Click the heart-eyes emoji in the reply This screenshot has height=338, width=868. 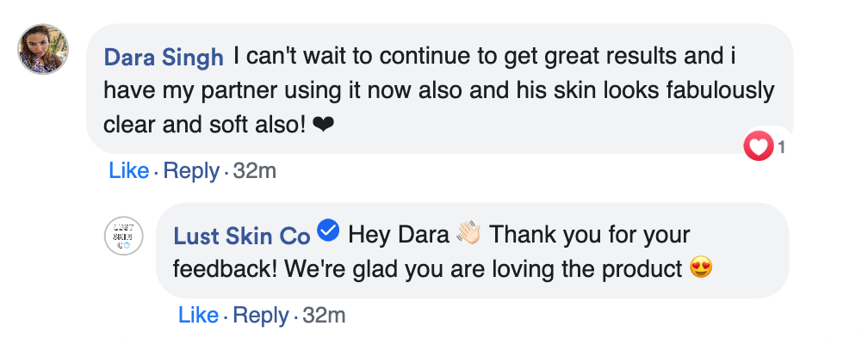point(701,268)
